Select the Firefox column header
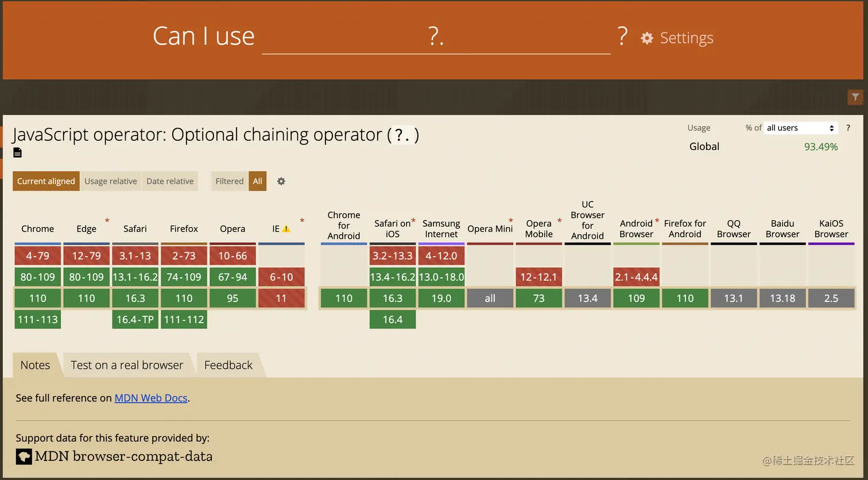868x480 pixels. point(184,229)
